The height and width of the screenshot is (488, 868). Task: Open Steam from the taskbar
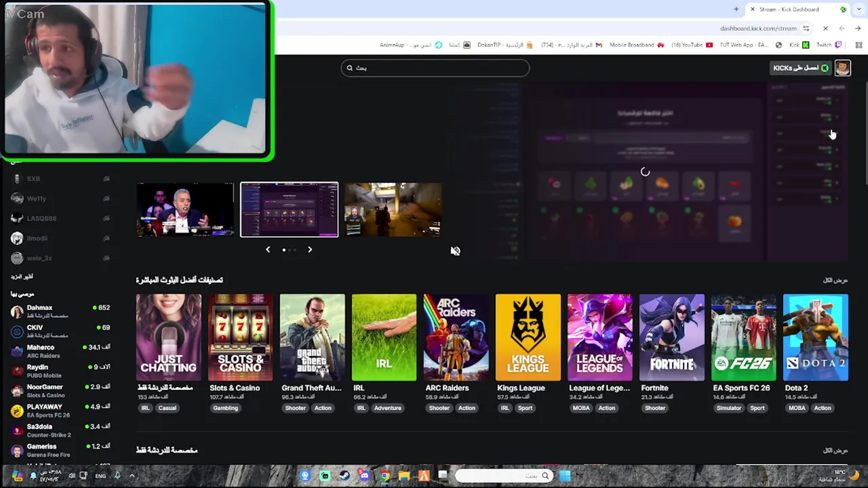[x=344, y=476]
